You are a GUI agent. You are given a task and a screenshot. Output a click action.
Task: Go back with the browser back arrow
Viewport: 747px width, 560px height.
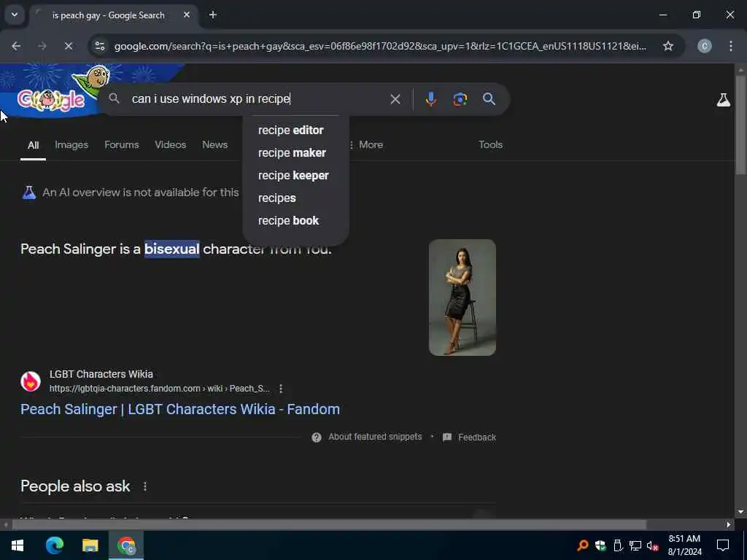click(16, 46)
